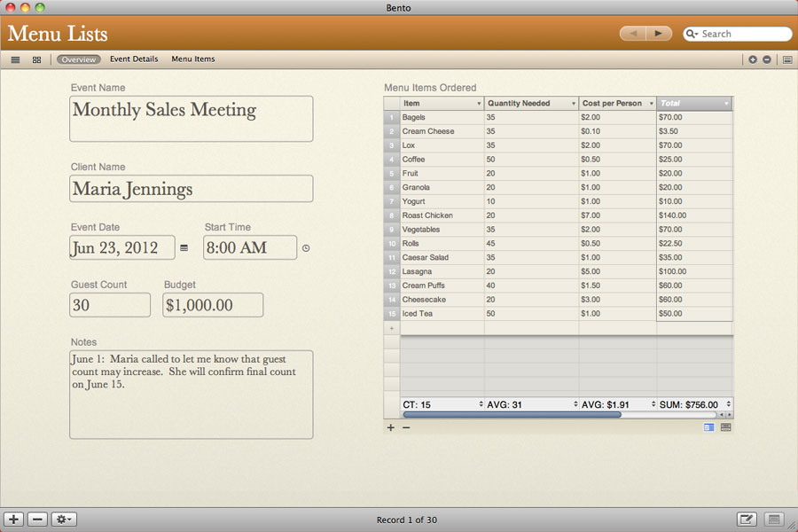798x532 pixels.
Task: Click inside the Search field
Action: 740,33
